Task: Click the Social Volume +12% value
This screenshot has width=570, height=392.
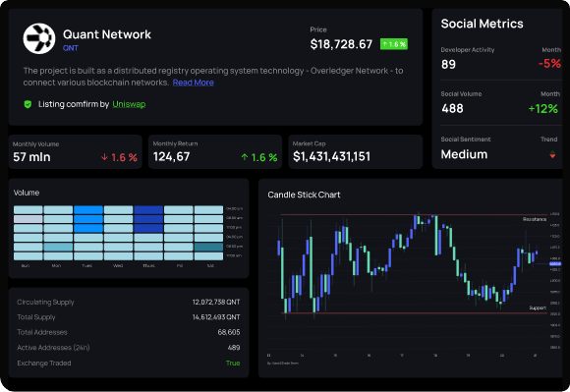Action: click(543, 109)
